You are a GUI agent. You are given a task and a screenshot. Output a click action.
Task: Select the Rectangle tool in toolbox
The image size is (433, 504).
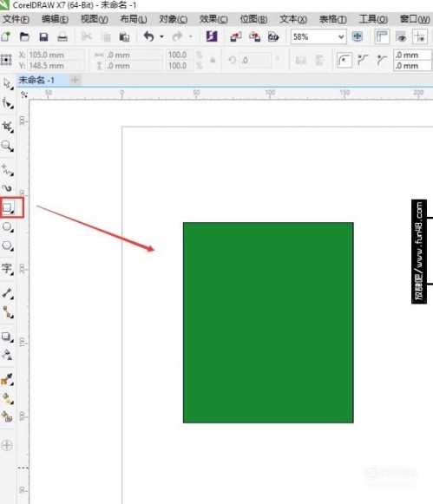(8, 208)
